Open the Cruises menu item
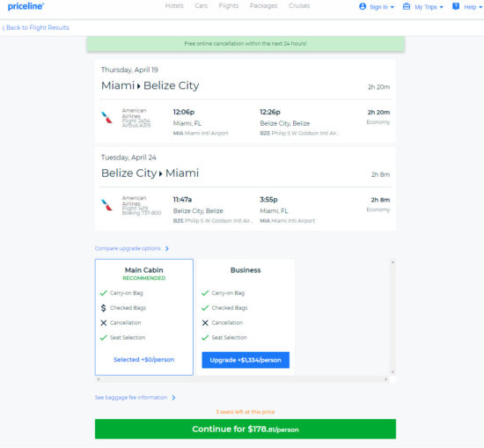The width and height of the screenshot is (484, 448). pyautogui.click(x=299, y=6)
